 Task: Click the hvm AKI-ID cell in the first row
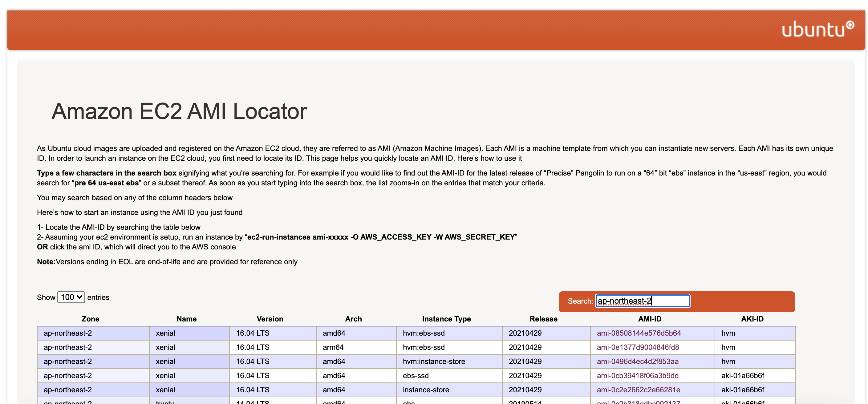tap(755, 333)
